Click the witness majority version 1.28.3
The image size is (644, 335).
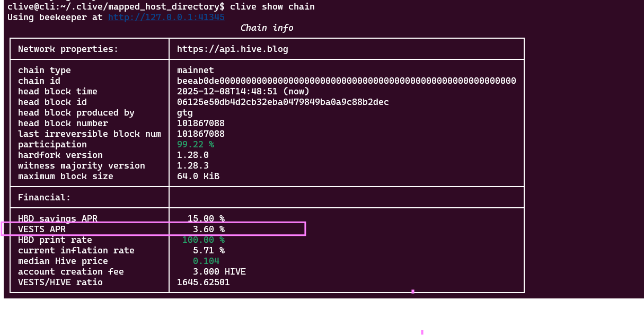[x=192, y=166]
